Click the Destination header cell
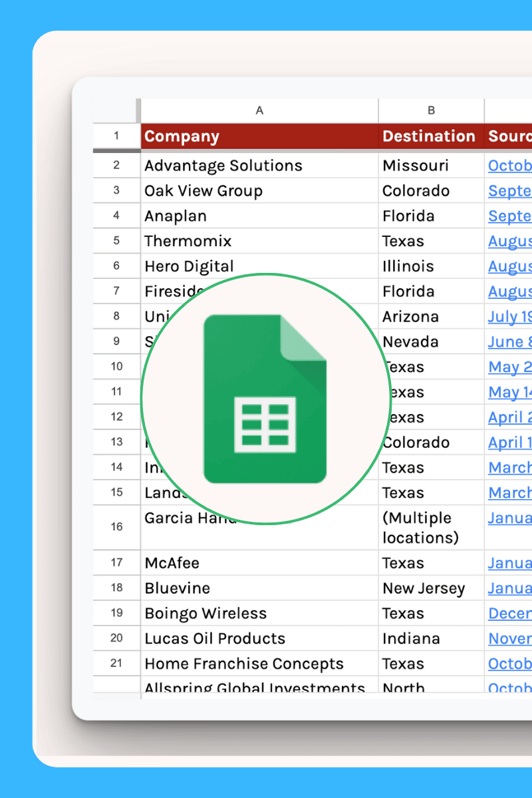The image size is (532, 798). [432, 136]
